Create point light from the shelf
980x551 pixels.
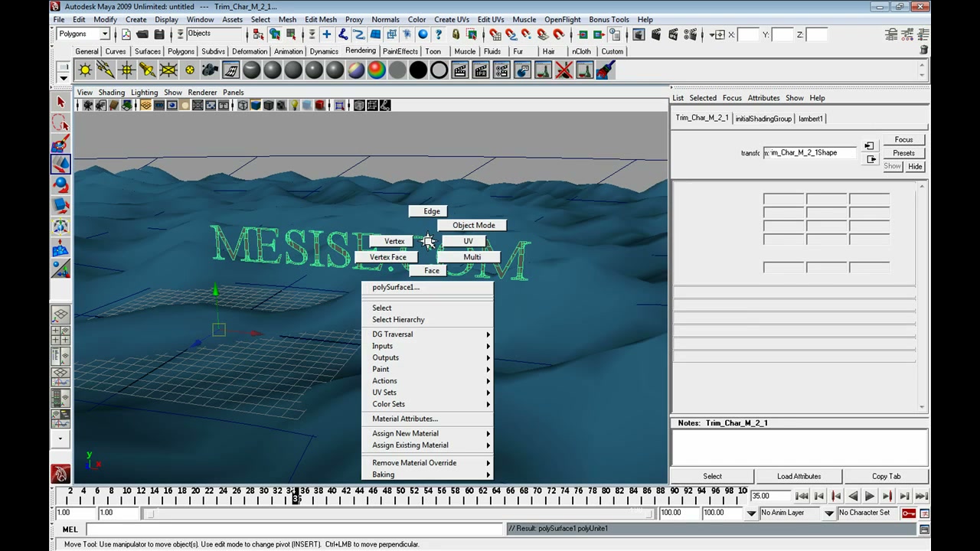[x=126, y=70]
